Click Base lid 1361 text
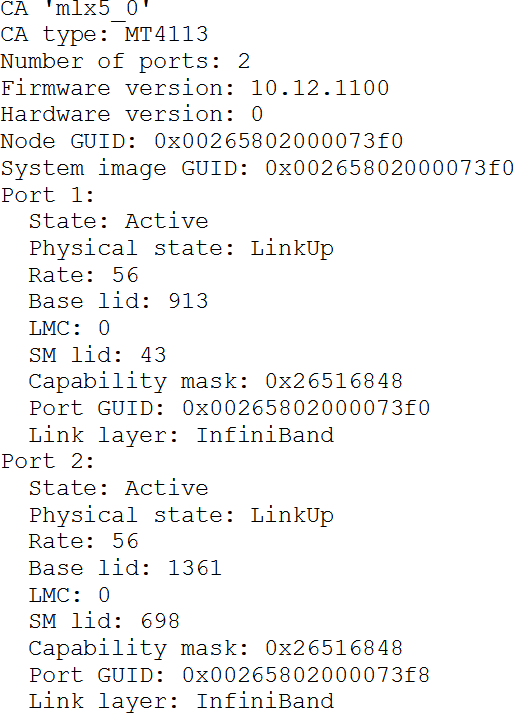The height and width of the screenshot is (713, 514). coord(125,568)
